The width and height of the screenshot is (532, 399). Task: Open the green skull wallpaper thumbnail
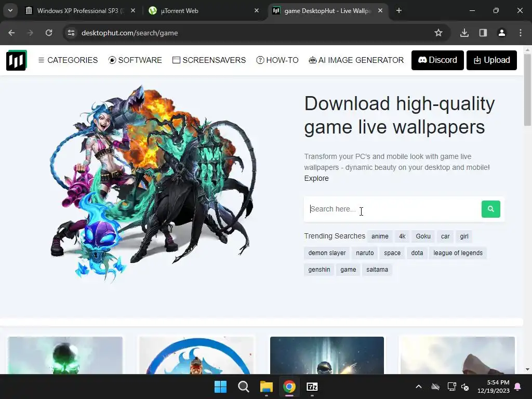click(65, 355)
